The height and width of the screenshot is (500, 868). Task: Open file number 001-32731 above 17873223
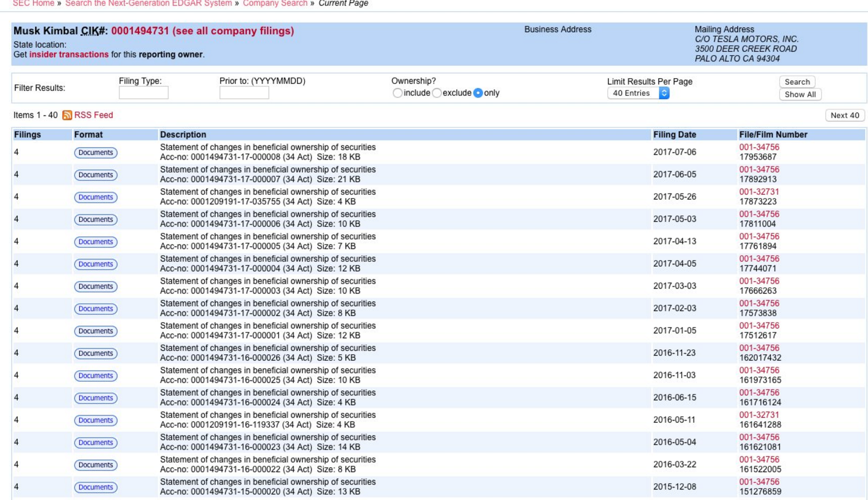(x=759, y=192)
